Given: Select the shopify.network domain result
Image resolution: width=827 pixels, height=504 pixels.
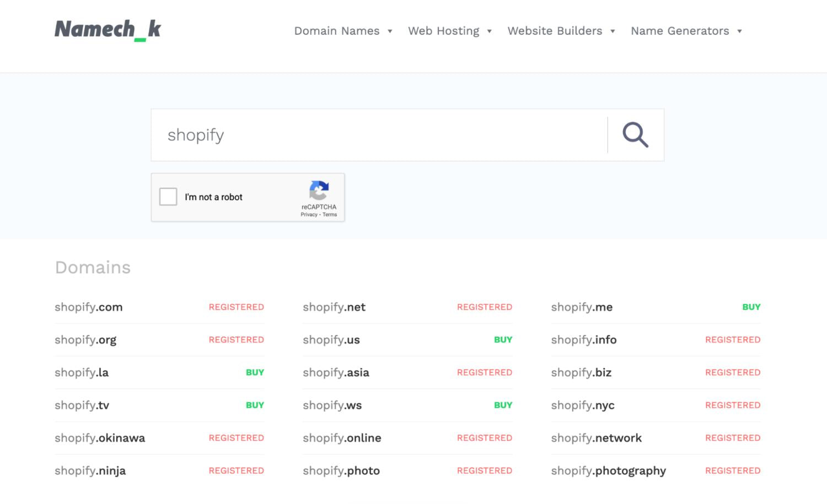Looking at the screenshot, I should click(596, 438).
